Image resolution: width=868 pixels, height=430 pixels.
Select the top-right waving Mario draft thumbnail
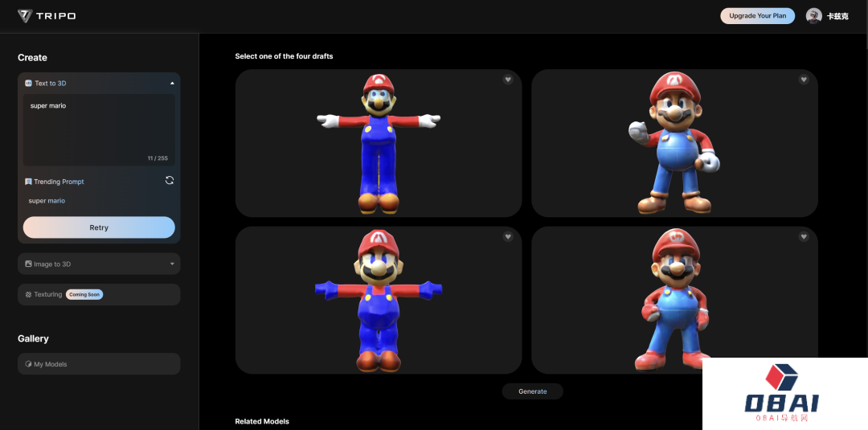point(674,143)
